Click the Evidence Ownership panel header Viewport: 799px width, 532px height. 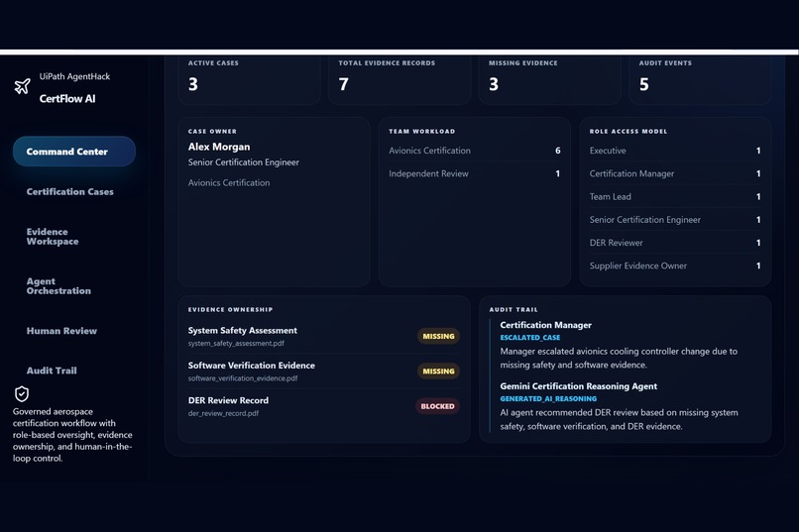tap(230, 309)
